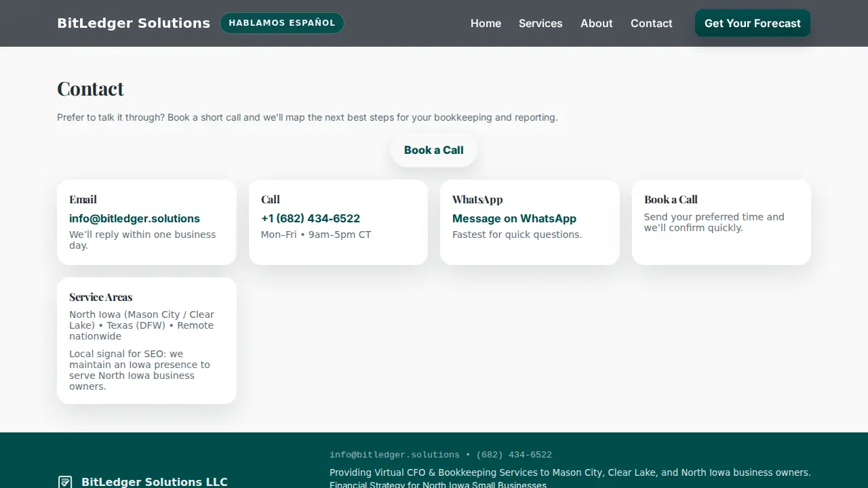Screen dimensions: 868x488
Task: Click the Hablamos Español badge
Action: pyautogui.click(x=282, y=23)
